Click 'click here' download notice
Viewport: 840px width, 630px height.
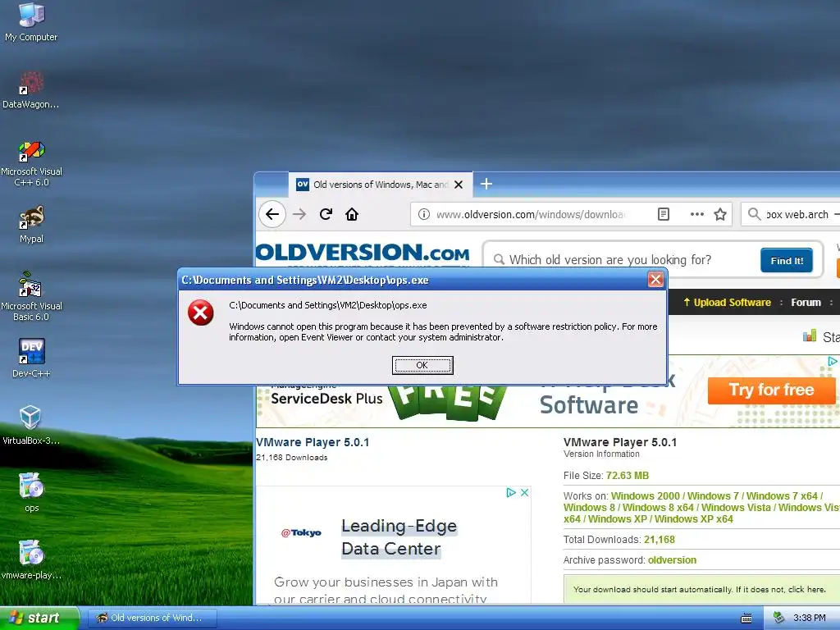click(806, 589)
